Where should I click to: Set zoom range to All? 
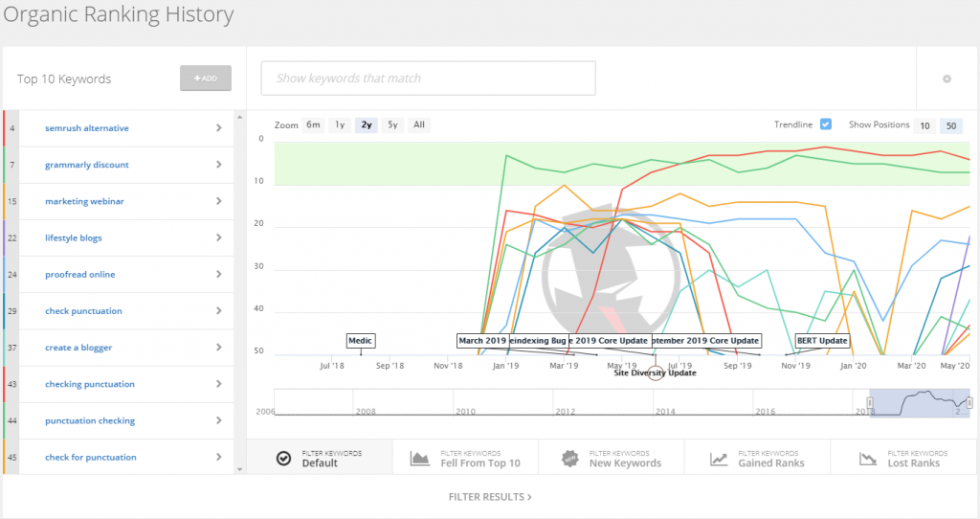coord(418,124)
